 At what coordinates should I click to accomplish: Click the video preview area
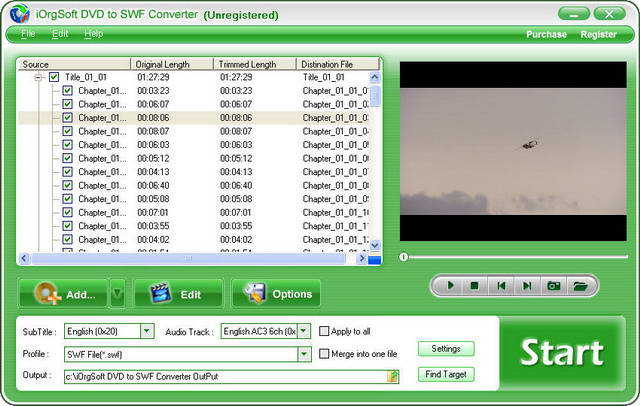(x=513, y=151)
